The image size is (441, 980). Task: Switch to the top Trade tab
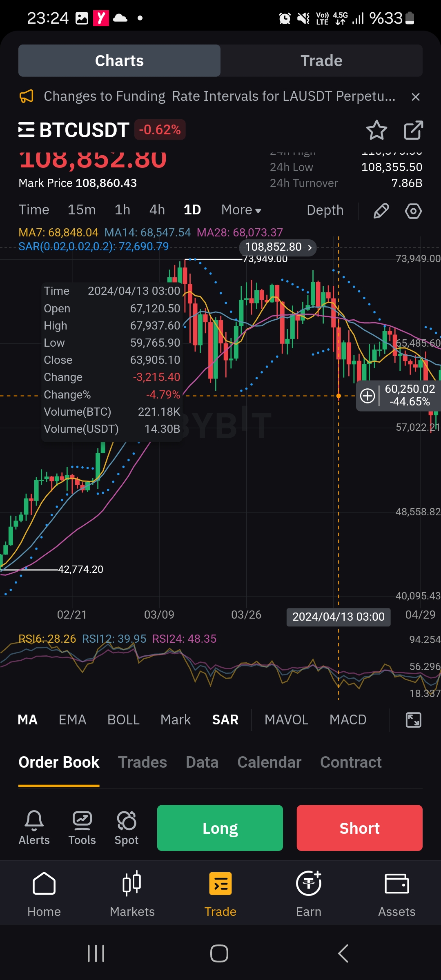321,61
